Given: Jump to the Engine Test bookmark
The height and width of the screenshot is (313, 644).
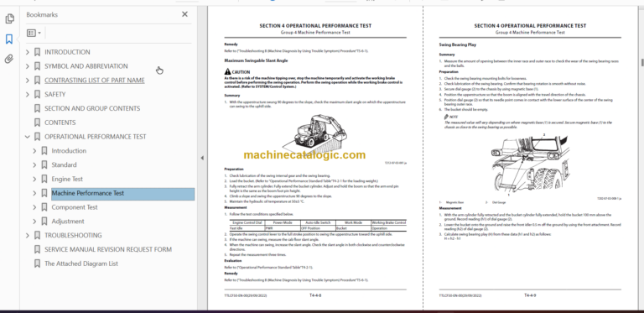Looking at the screenshot, I should (x=67, y=179).
